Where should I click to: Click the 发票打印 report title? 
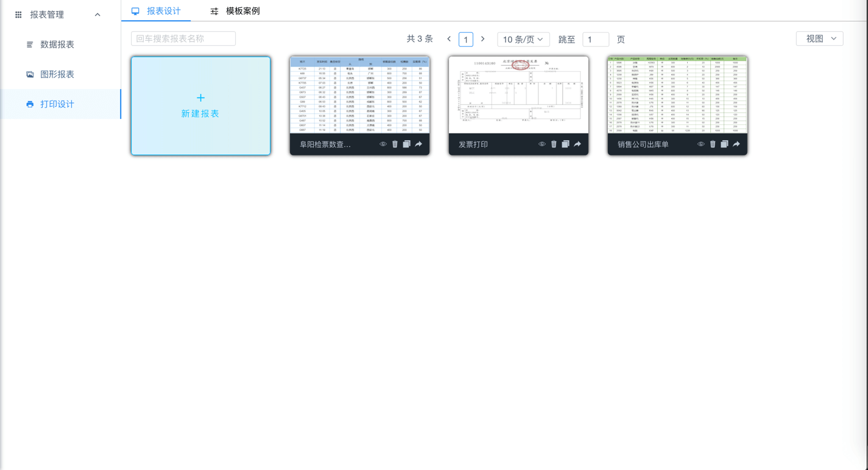[x=473, y=144]
